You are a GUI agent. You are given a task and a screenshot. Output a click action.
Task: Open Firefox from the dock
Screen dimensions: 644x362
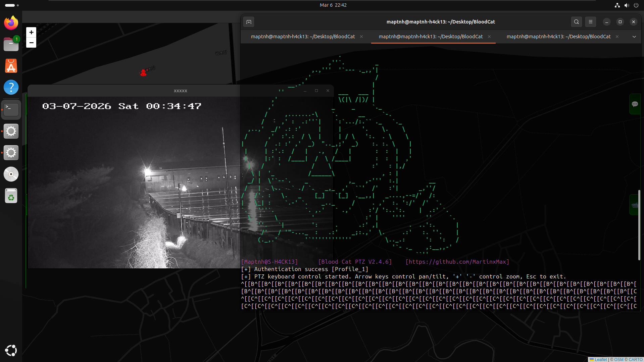click(x=11, y=23)
